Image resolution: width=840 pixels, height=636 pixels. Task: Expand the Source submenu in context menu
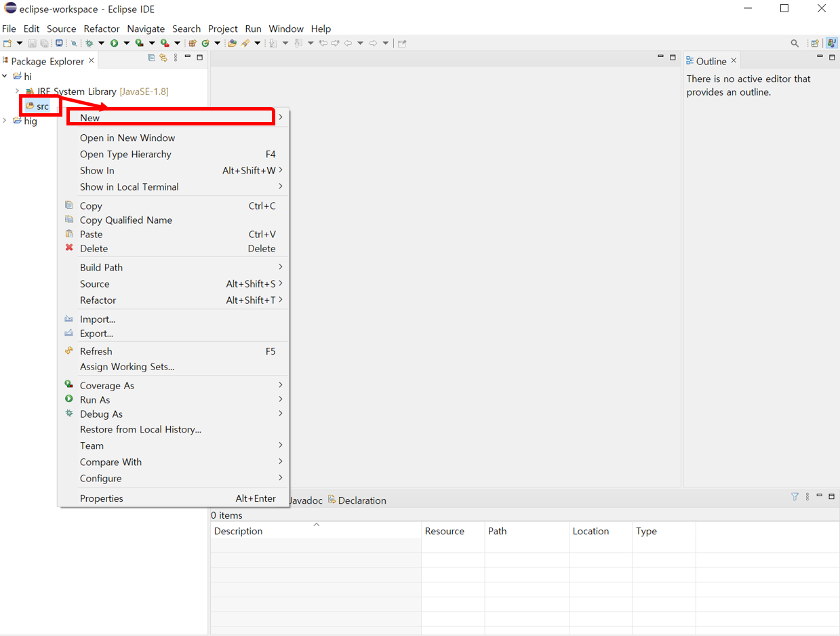tap(172, 283)
